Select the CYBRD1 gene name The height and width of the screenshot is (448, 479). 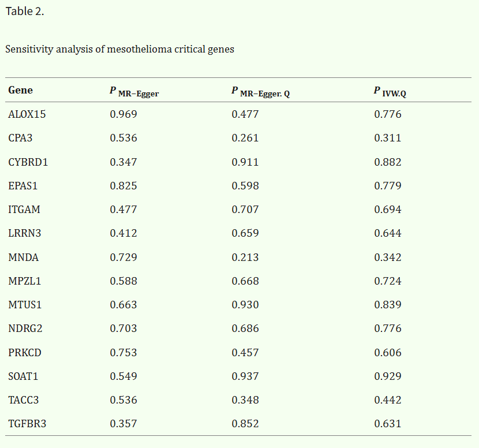[x=28, y=162]
